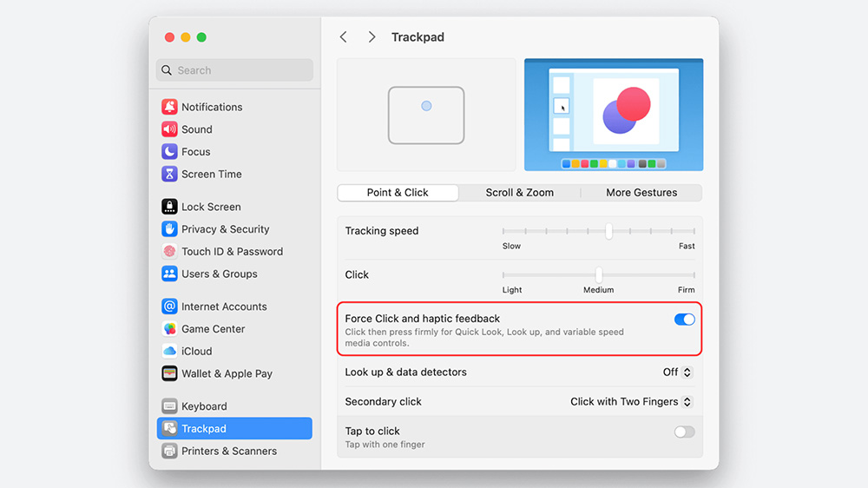
Task: Open Screen Time hourglass icon
Action: click(x=169, y=174)
